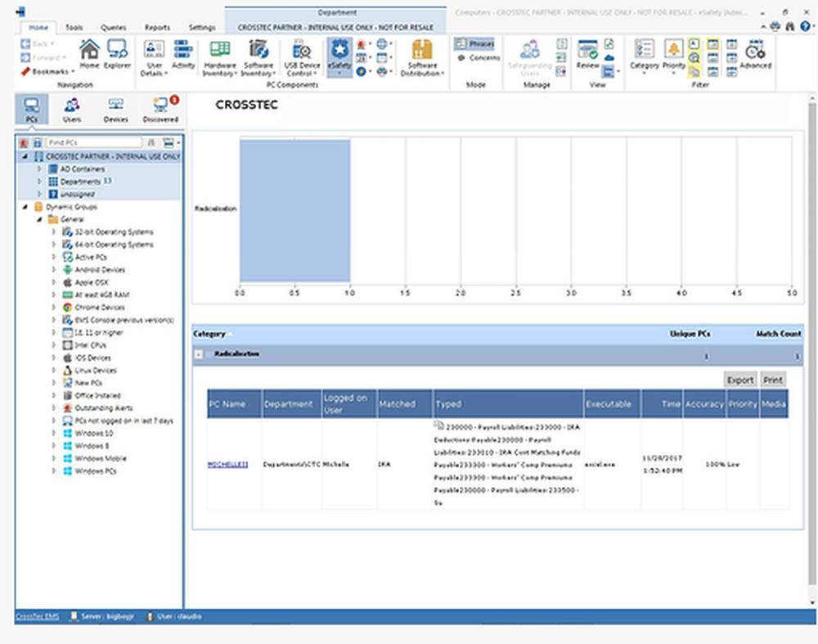The image size is (818, 644).
Task: Click the Radicalisation bar in the chart
Action: 294,211
